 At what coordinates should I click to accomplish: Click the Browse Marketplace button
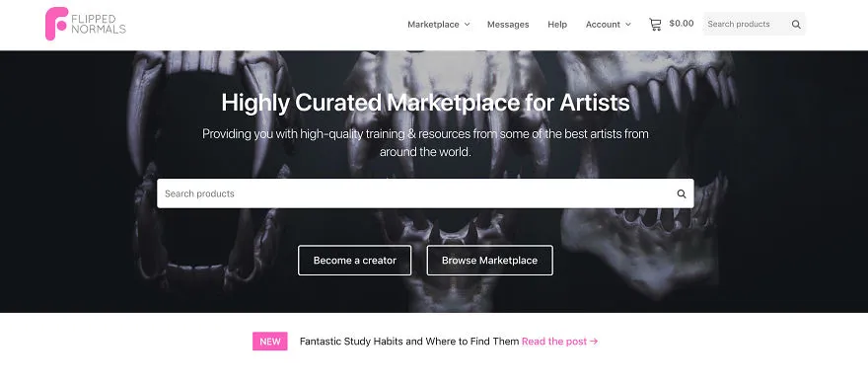(489, 261)
